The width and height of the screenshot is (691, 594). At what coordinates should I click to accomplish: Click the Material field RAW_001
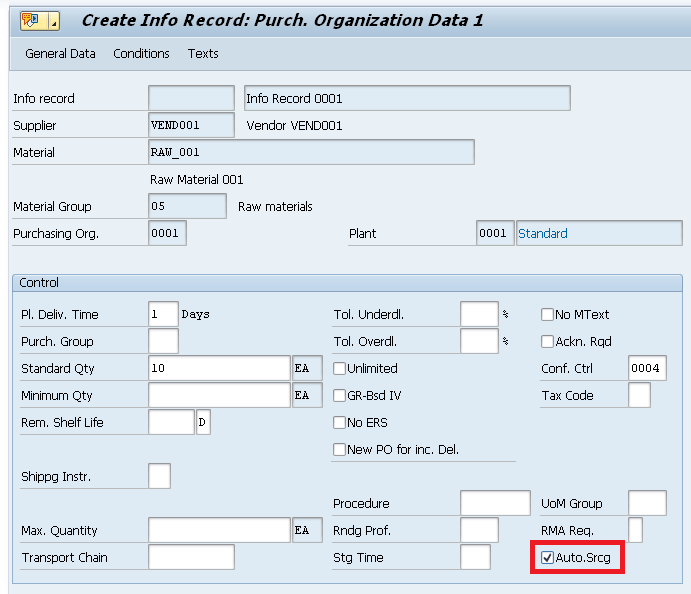[x=311, y=152]
